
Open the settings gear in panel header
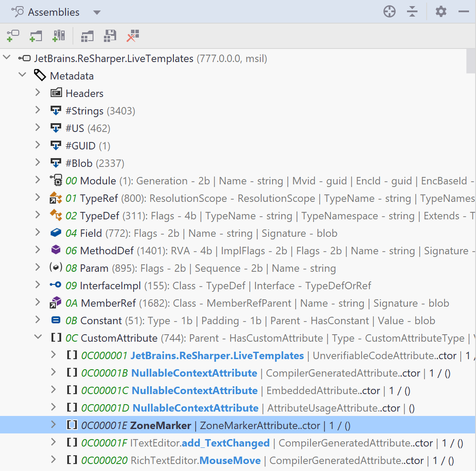tap(441, 12)
